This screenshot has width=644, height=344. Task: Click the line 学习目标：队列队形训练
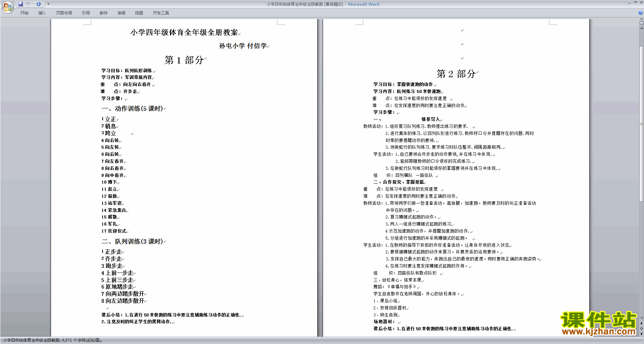127,70
